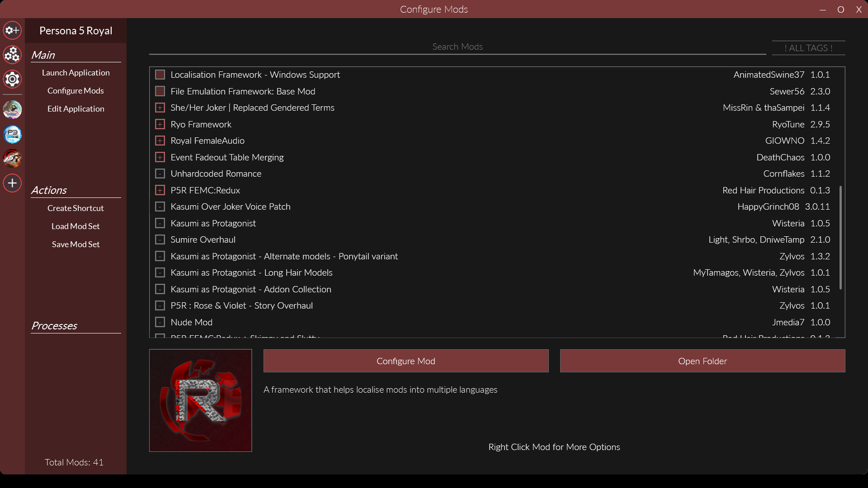The height and width of the screenshot is (488, 868).
Task: Click the author name AnimatedSwine37
Action: pos(769,75)
